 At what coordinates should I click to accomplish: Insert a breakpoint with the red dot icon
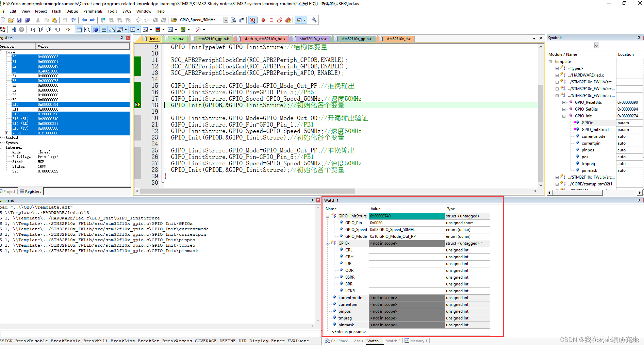pyautogui.click(x=263, y=20)
